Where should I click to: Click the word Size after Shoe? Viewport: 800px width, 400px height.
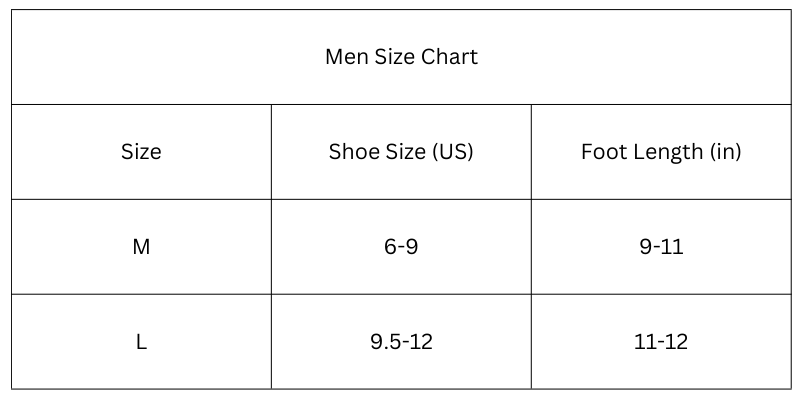point(402,152)
